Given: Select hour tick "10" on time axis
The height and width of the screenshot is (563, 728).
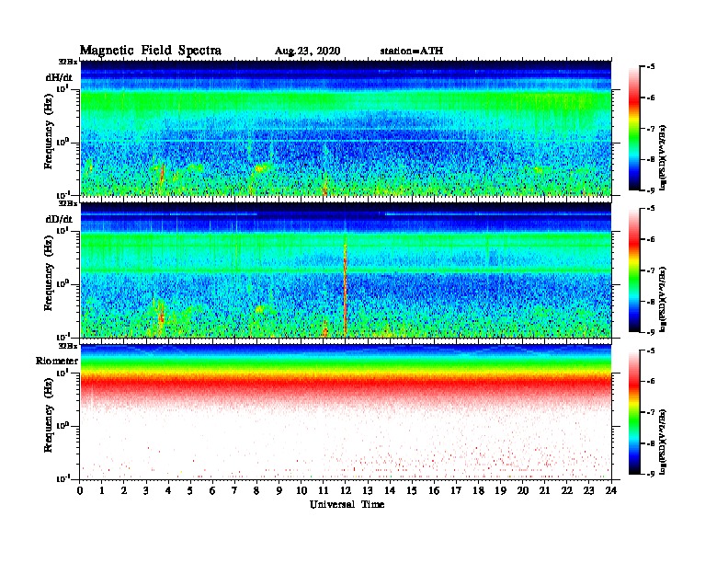Looking at the screenshot, I should pyautogui.click(x=301, y=491).
